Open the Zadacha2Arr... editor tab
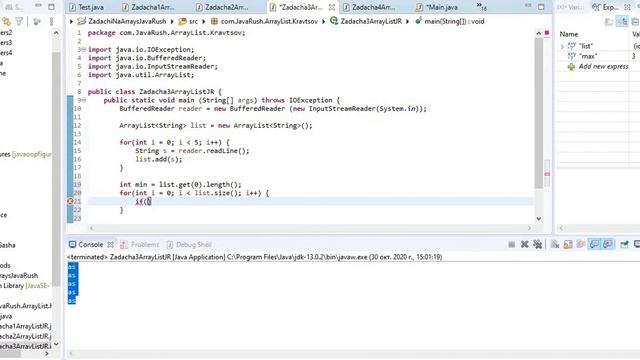 click(x=222, y=7)
